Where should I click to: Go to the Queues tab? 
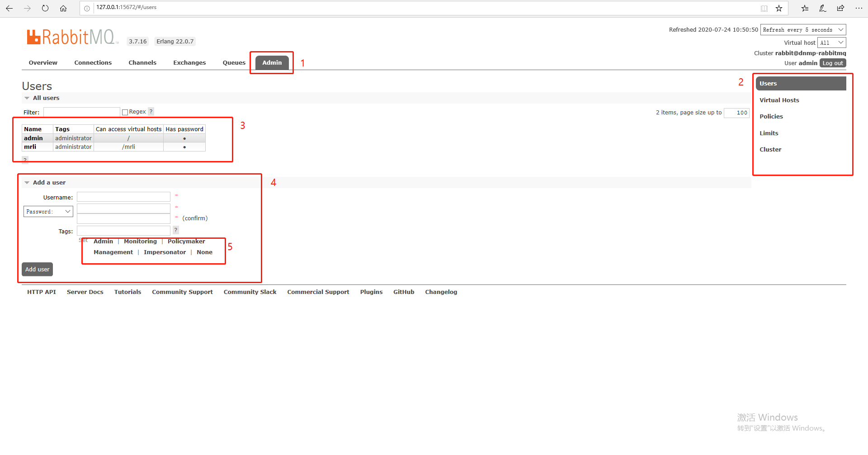click(234, 62)
